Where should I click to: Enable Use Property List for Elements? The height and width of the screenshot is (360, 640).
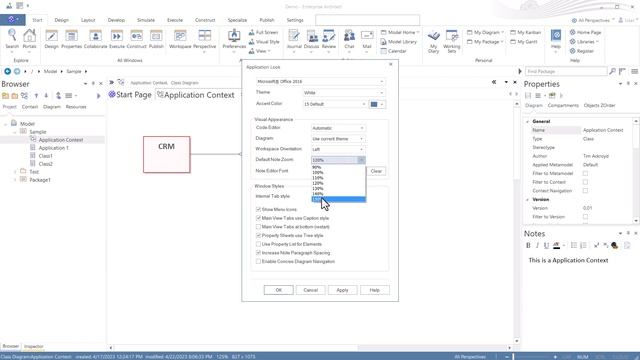pyautogui.click(x=258, y=244)
